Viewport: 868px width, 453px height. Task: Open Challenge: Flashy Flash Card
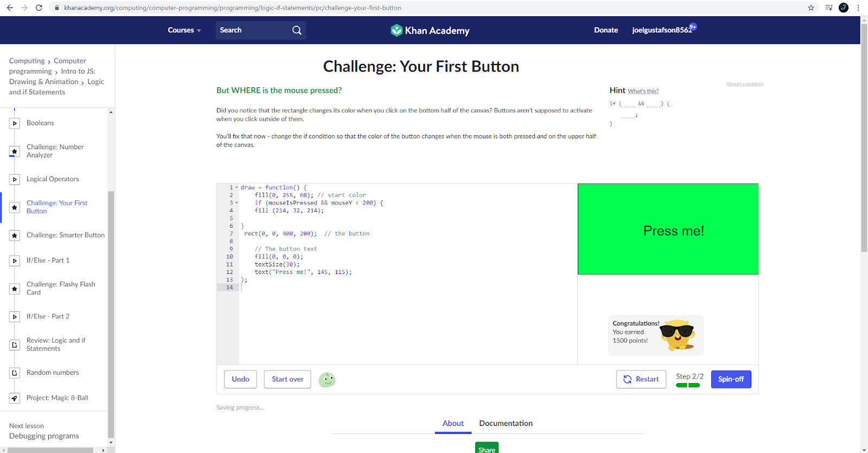[x=61, y=288]
